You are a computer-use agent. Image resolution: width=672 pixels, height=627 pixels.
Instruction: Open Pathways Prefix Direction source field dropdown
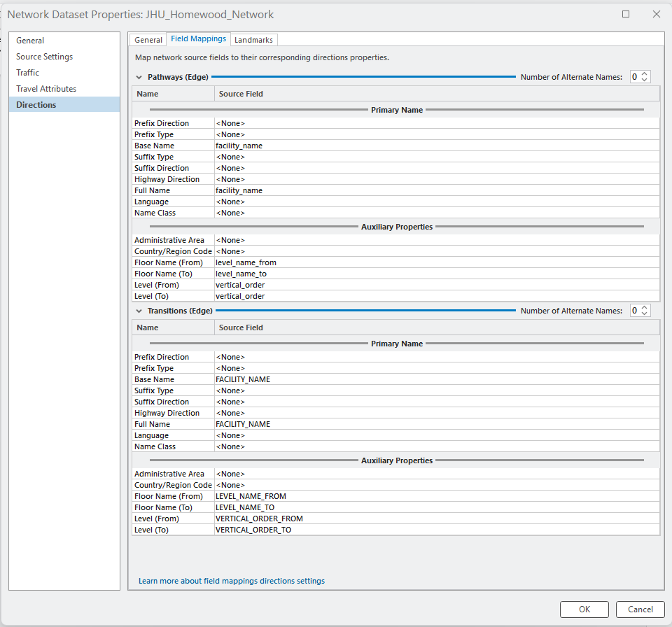pyautogui.click(x=437, y=123)
